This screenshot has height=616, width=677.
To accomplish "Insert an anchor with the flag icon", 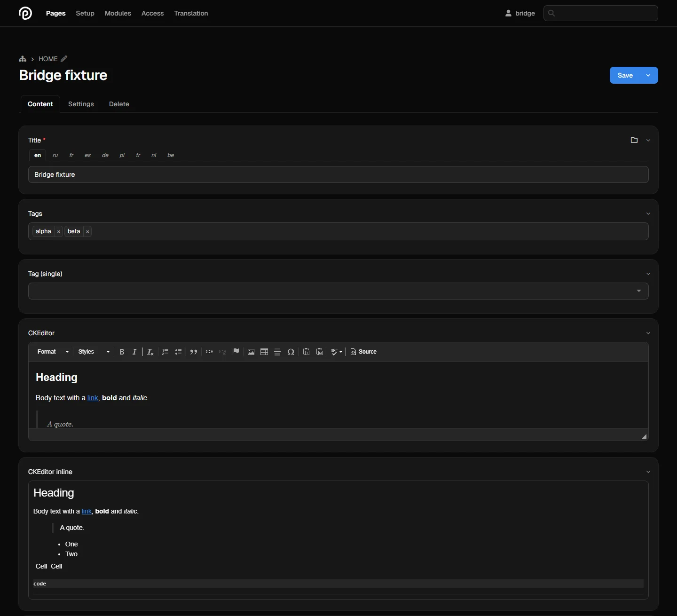I will [x=236, y=352].
